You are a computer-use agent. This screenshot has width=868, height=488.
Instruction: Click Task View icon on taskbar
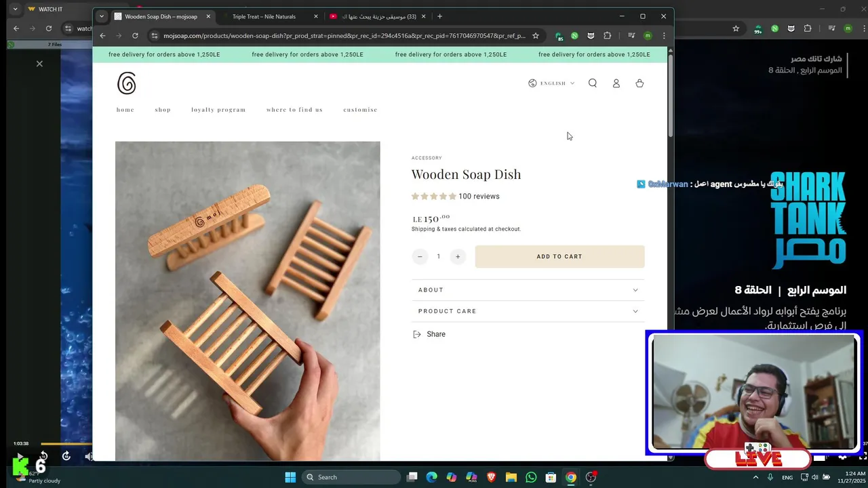[x=412, y=477]
